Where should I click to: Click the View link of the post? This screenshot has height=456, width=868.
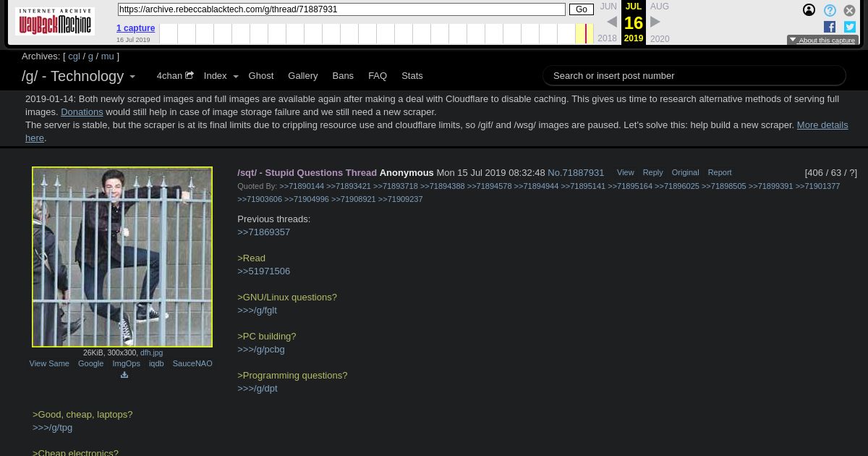[x=625, y=172]
